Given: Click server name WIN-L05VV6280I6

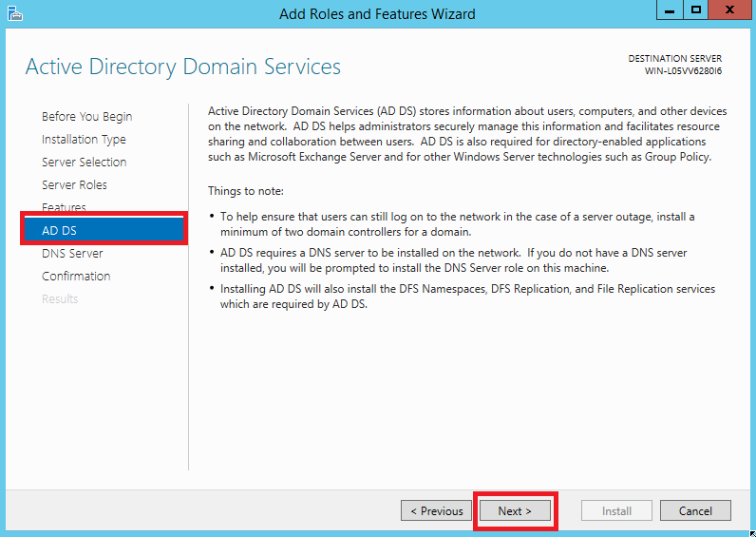Looking at the screenshot, I should [683, 71].
